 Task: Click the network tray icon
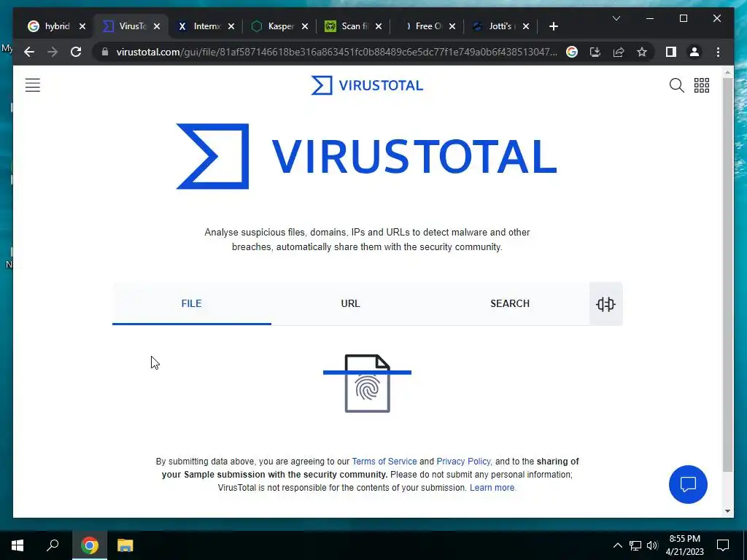tap(635, 545)
